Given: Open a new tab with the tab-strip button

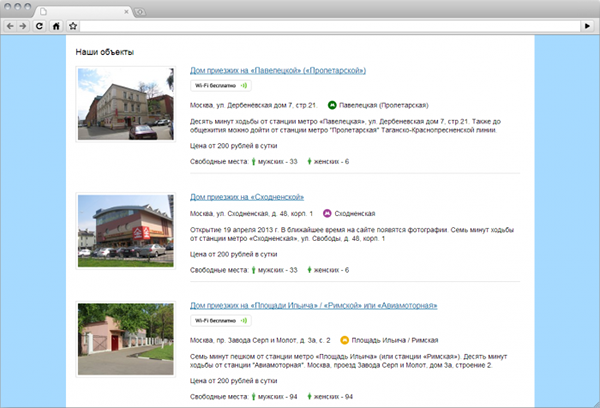Looking at the screenshot, I should point(140,12).
